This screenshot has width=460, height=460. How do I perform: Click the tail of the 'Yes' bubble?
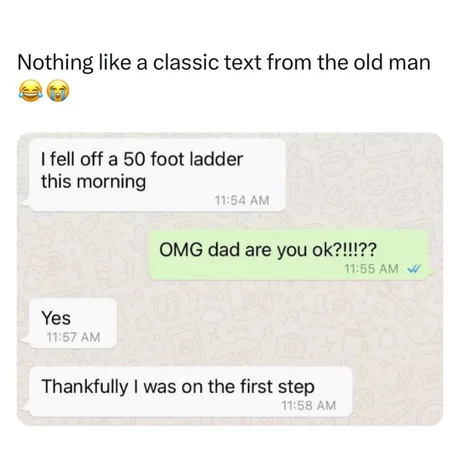(x=26, y=339)
